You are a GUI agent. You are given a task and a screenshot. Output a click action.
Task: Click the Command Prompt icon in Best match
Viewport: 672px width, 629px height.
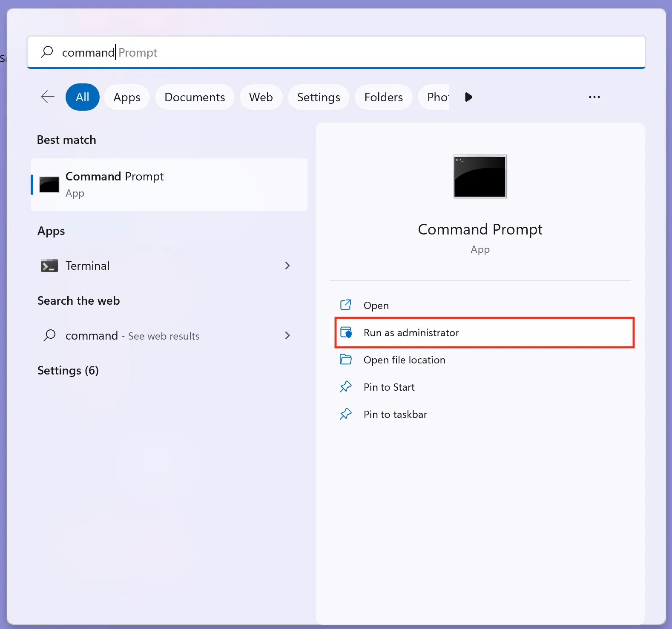[x=49, y=185]
